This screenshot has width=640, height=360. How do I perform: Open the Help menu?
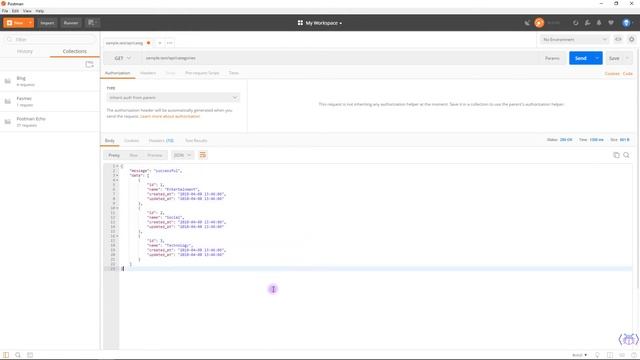[x=40, y=11]
